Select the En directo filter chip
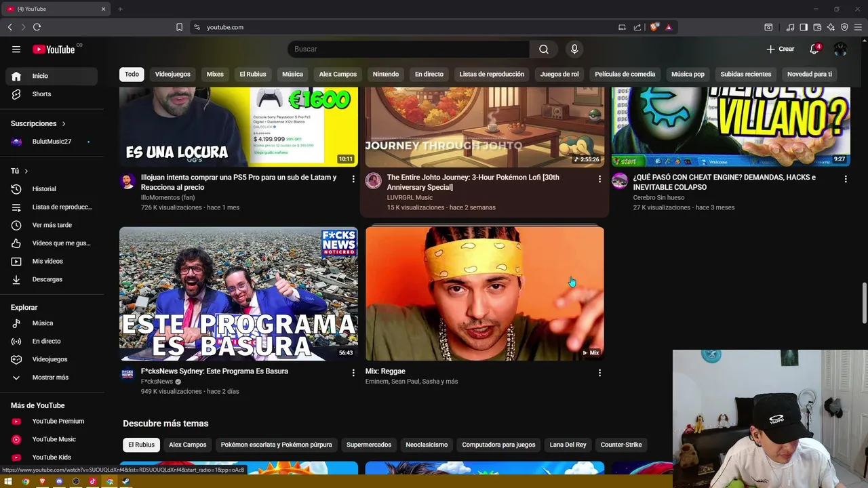This screenshot has height=488, width=868. pyautogui.click(x=429, y=74)
